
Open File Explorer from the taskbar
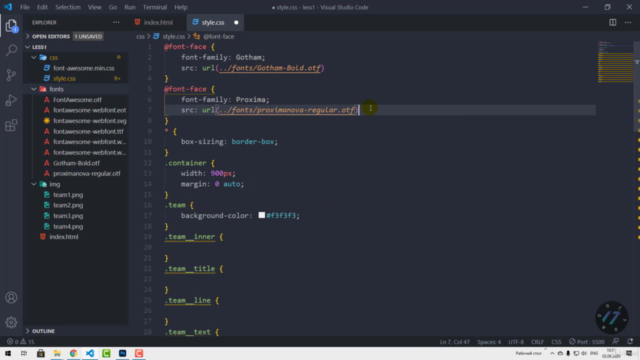click(57, 353)
